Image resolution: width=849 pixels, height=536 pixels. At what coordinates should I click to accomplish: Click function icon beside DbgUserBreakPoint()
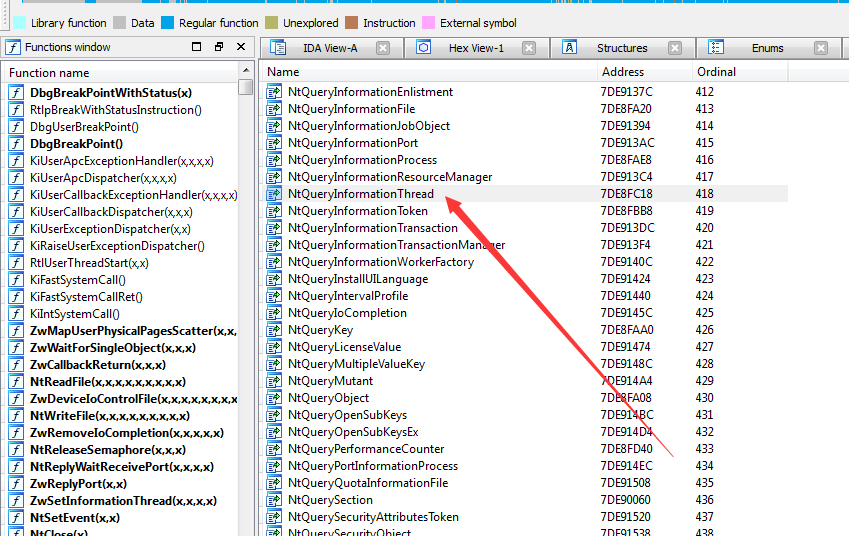click(16, 127)
